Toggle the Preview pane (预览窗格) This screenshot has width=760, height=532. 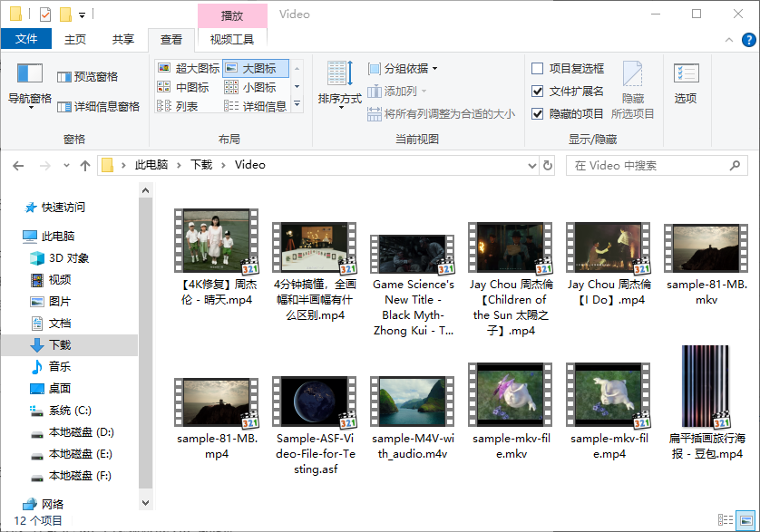click(x=87, y=76)
